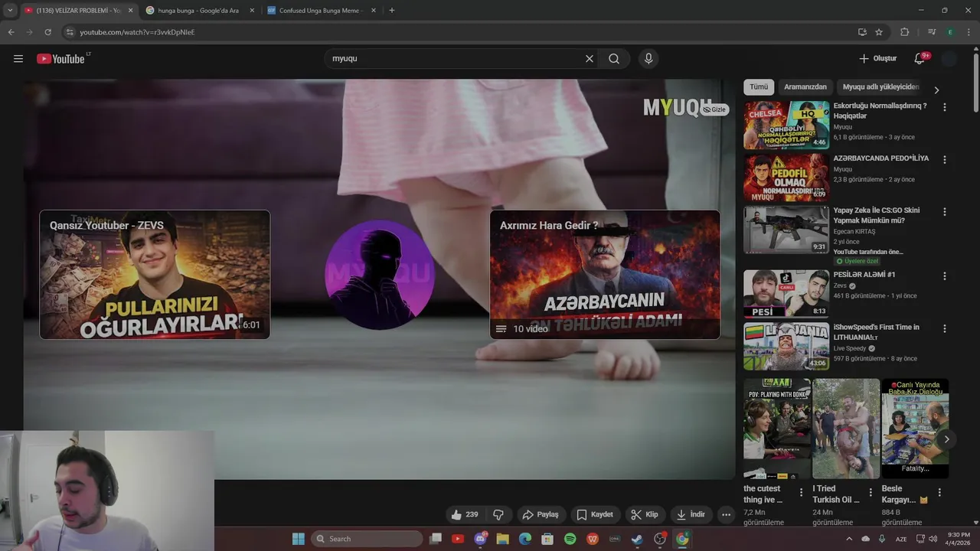
Task: Open Axırımız Hara Gedir playlist card
Action: pyautogui.click(x=605, y=275)
